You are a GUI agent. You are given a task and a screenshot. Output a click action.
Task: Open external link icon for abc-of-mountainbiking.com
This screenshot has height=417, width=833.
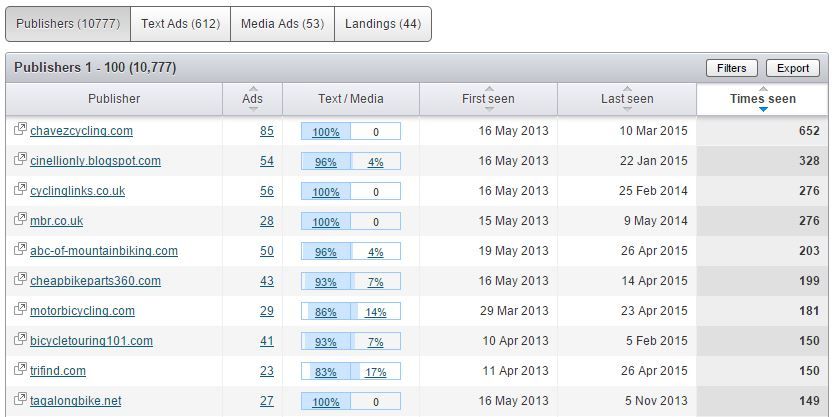click(x=20, y=249)
